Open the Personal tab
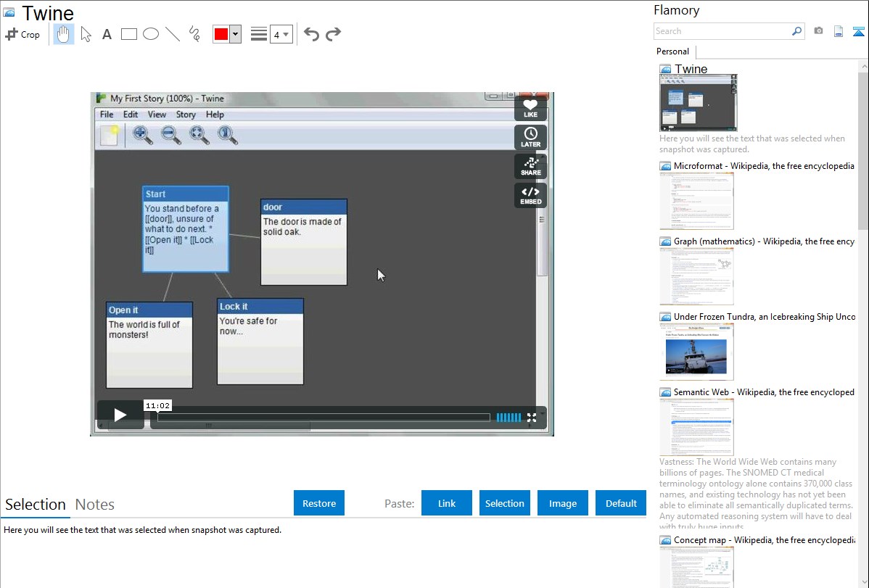 pos(673,51)
